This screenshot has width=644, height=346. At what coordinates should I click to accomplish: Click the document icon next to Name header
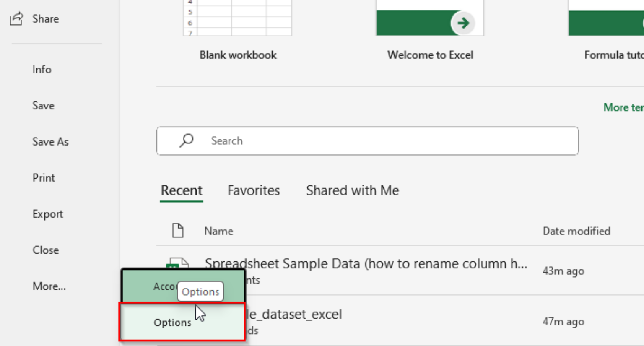pyautogui.click(x=178, y=230)
